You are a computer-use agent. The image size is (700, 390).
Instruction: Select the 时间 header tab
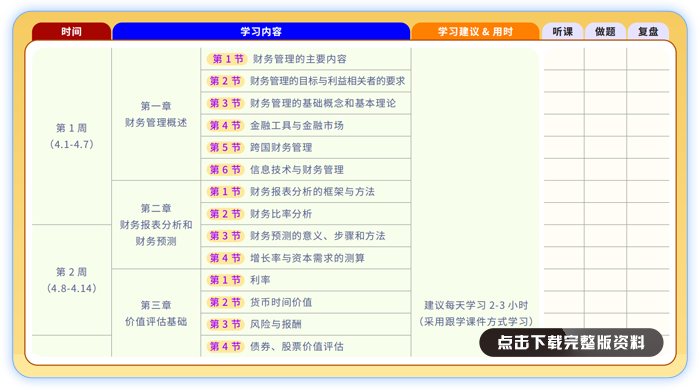pyautogui.click(x=71, y=32)
